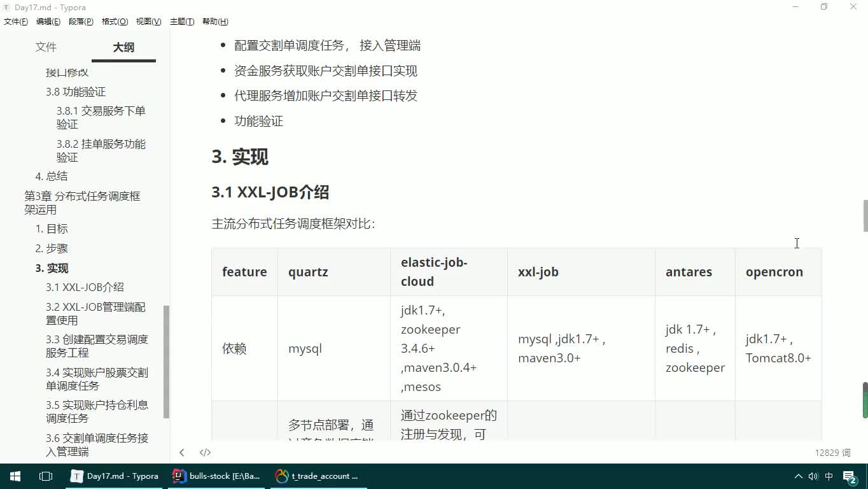Image resolution: width=868 pixels, height=489 pixels.
Task: Switch to the 大纲 sidebar tab
Action: click(123, 47)
